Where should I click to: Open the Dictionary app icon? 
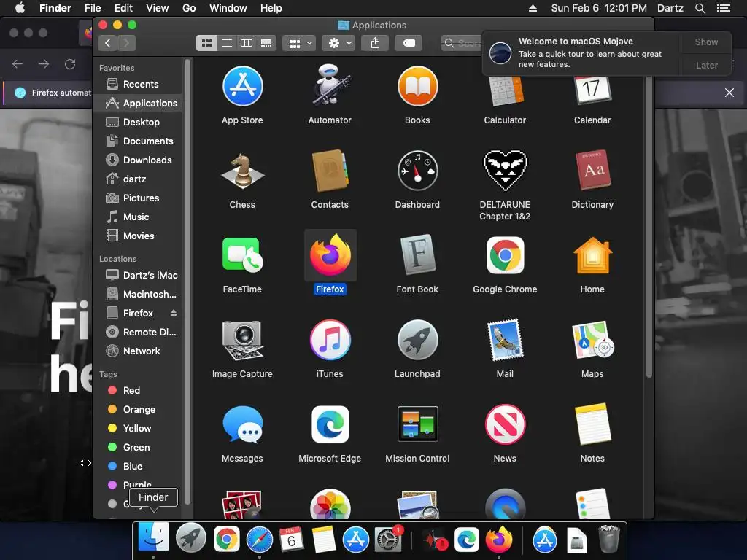(x=592, y=171)
